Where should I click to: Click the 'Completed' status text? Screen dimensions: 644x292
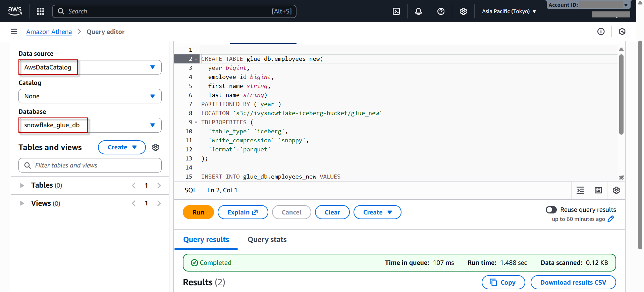point(215,263)
